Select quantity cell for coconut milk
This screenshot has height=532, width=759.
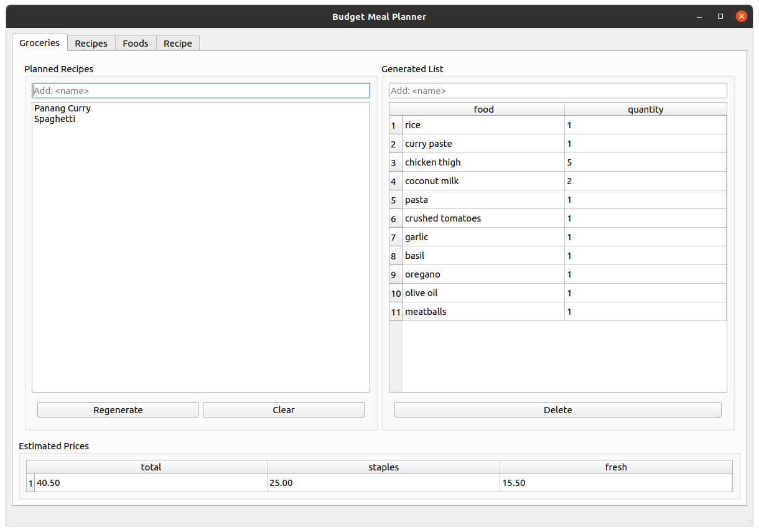tap(645, 181)
